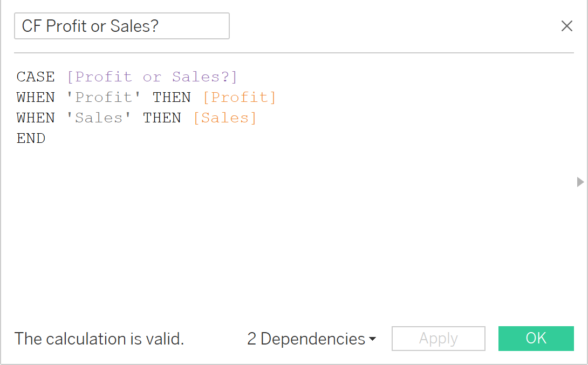Confirm the calculation with OK
This screenshot has height=365, width=588.
pos(536,339)
